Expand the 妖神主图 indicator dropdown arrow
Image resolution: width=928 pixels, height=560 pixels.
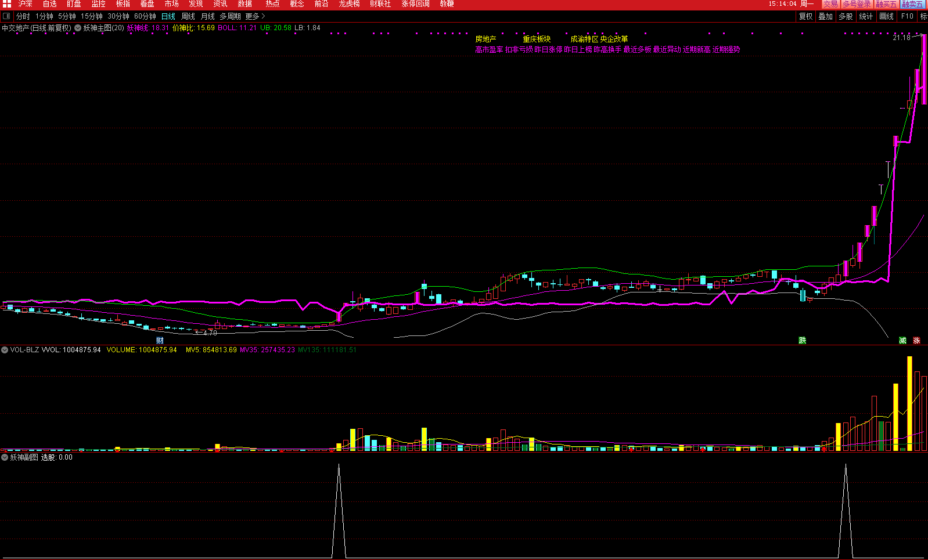pos(78,28)
